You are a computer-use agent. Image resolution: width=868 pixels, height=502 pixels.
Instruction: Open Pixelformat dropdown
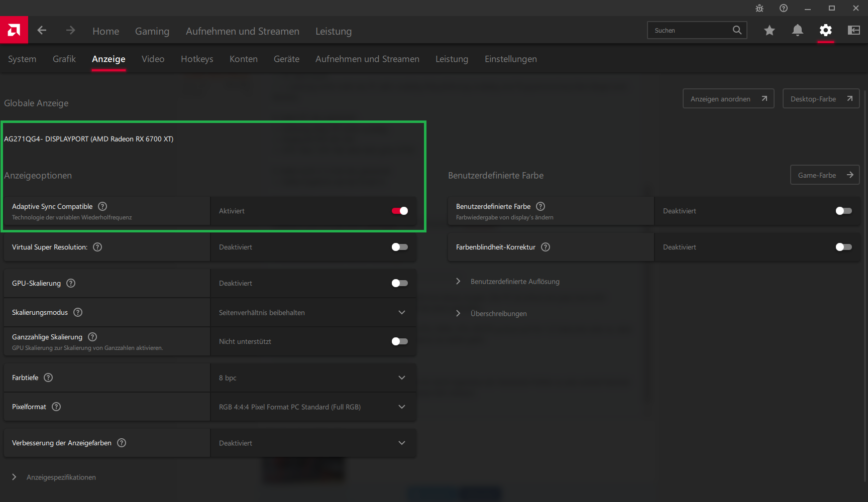(313, 407)
